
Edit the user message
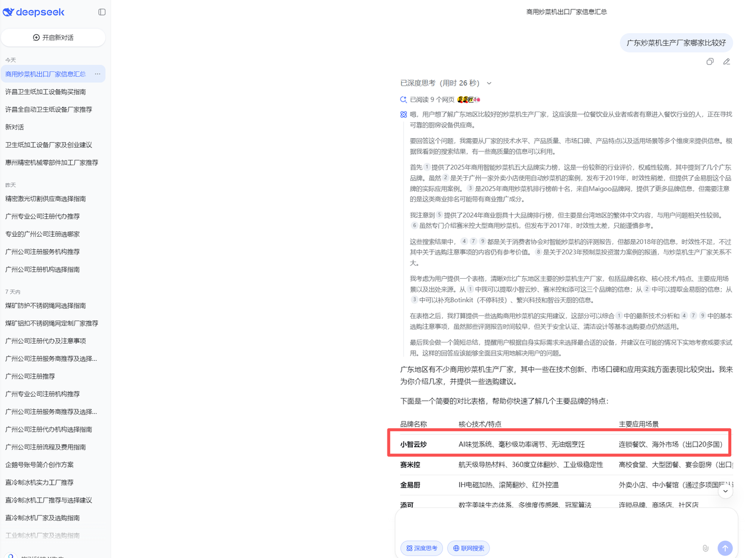726,61
